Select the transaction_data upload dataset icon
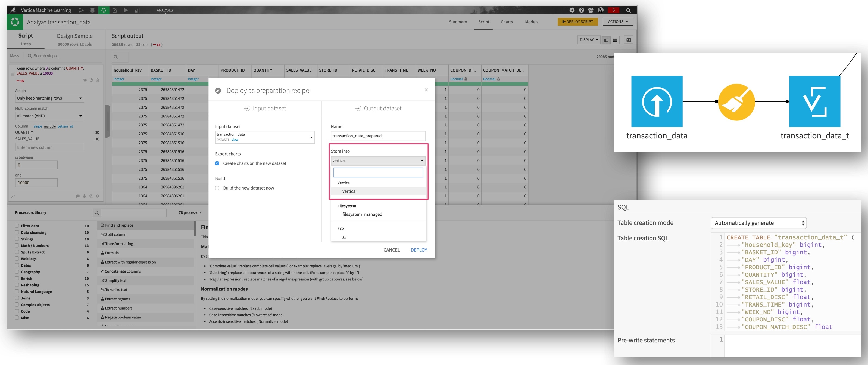 point(657,101)
